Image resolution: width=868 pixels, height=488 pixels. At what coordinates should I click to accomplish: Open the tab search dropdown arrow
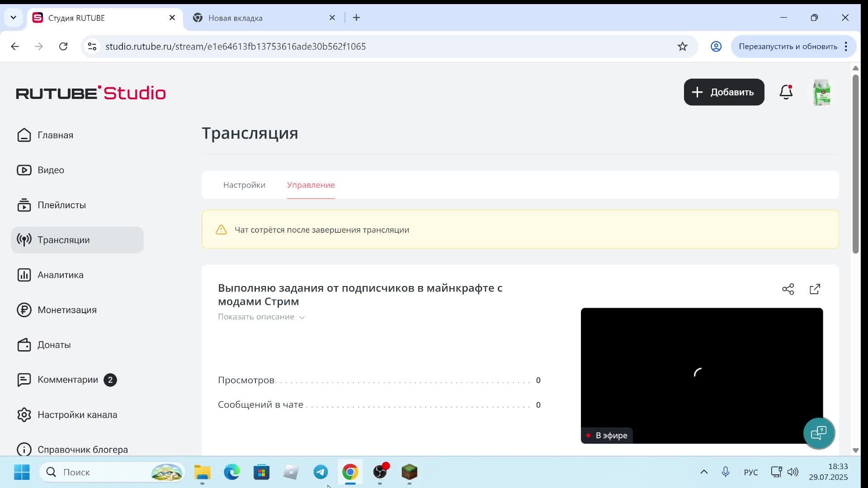pyautogui.click(x=14, y=18)
